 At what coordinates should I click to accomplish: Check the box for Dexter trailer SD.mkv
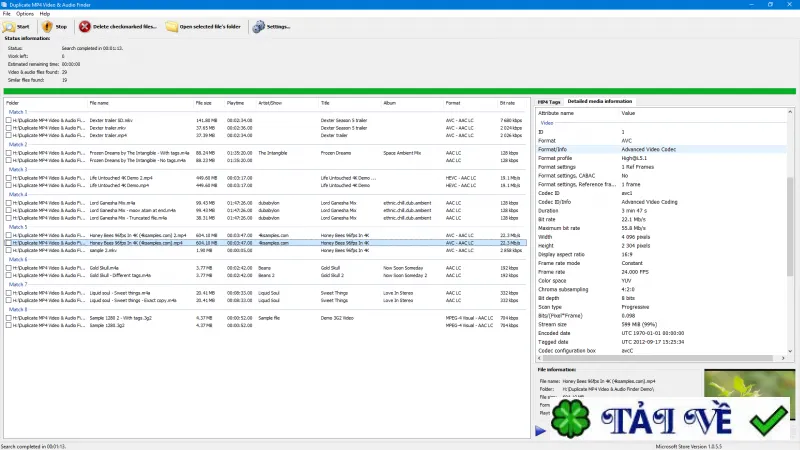[8, 120]
